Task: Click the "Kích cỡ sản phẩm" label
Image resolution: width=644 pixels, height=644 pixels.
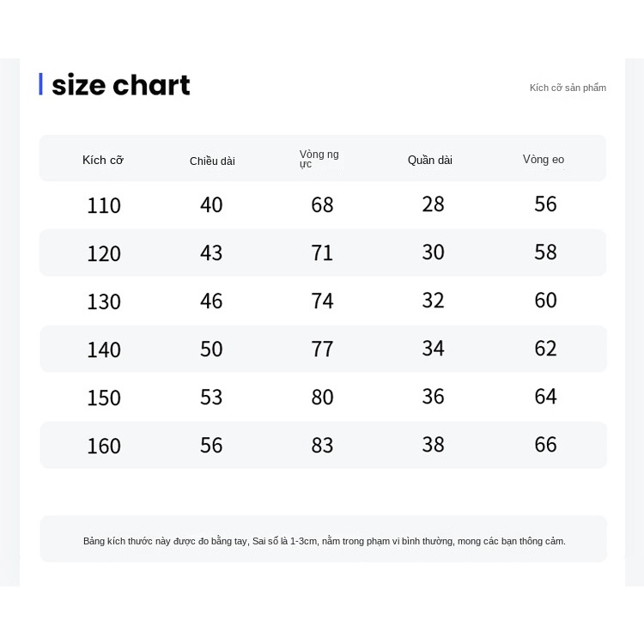Action: (568, 88)
